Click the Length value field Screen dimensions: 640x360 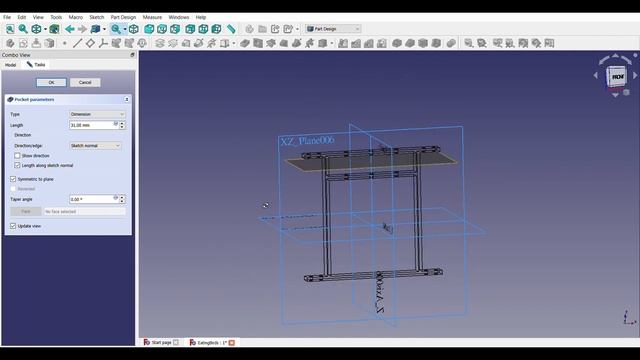coord(94,125)
